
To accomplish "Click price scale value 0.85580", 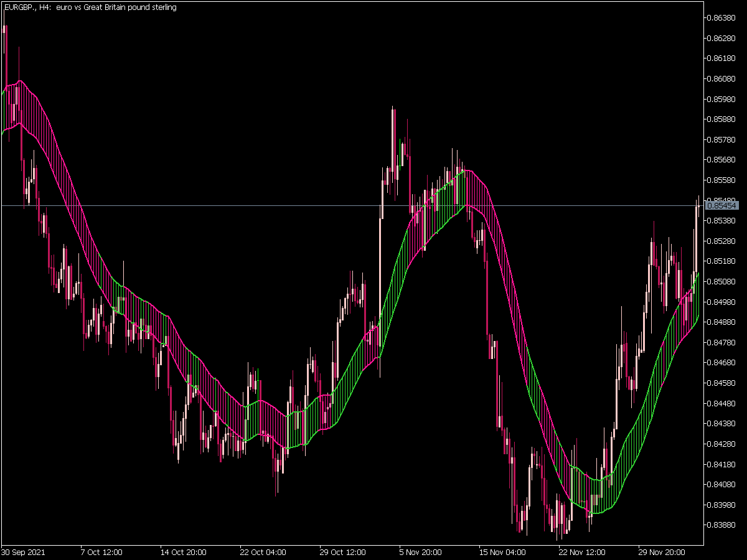I will tap(723, 180).
